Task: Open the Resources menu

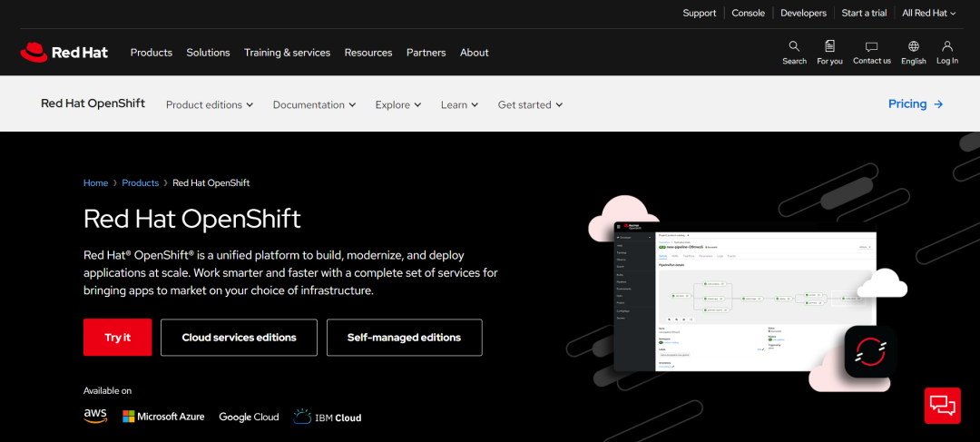Action: coord(368,53)
